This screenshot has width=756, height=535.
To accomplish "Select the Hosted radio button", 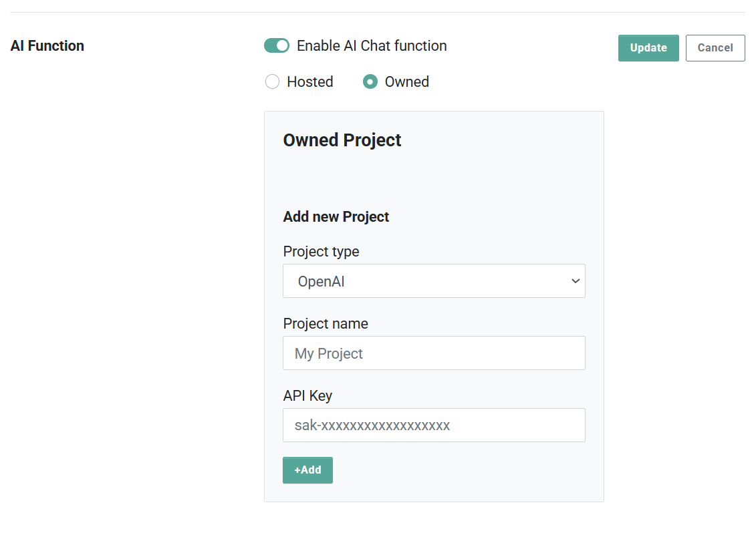I will point(273,81).
